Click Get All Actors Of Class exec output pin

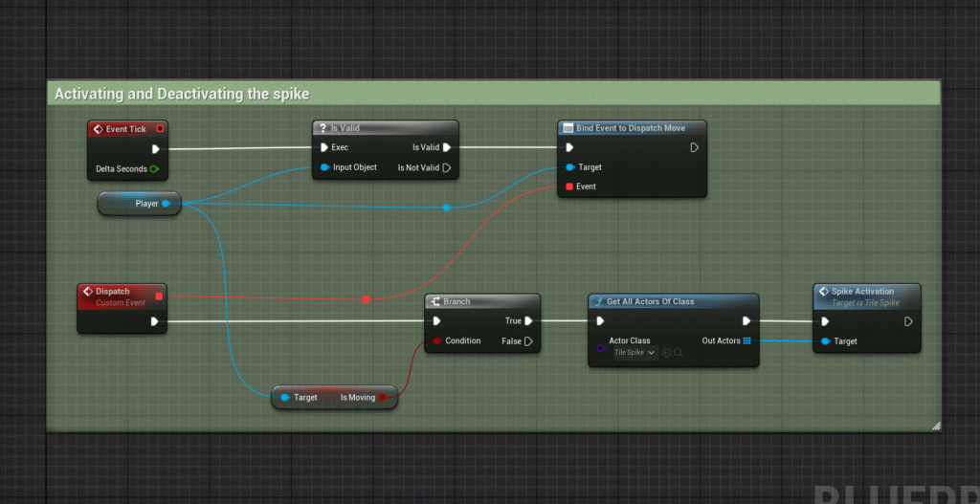746,321
